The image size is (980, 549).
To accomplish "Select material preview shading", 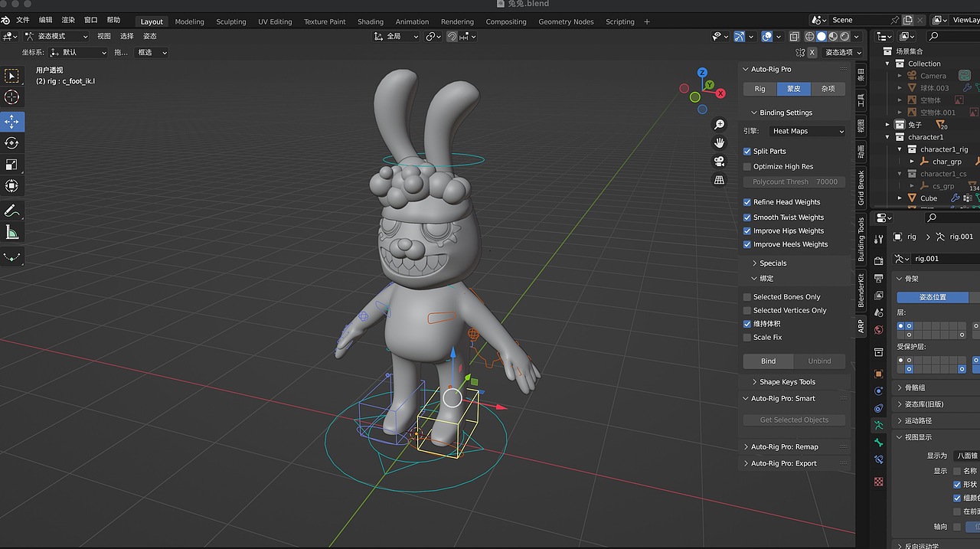I will coord(833,36).
